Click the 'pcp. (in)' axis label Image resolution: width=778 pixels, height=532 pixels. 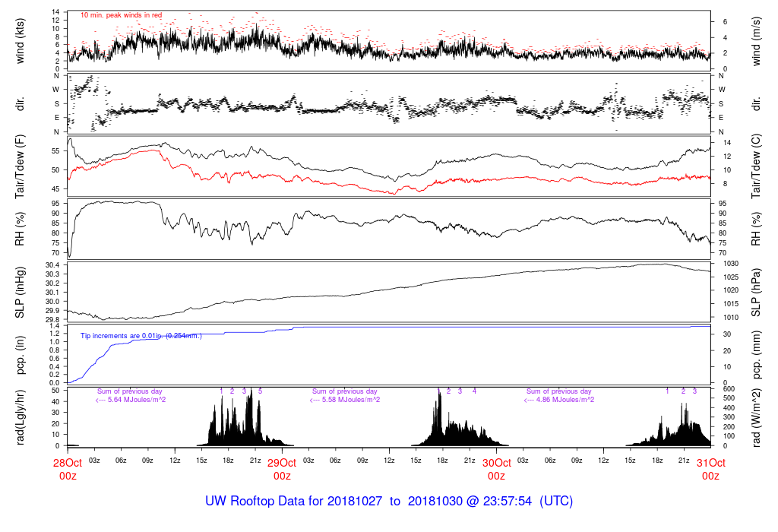coord(20,354)
